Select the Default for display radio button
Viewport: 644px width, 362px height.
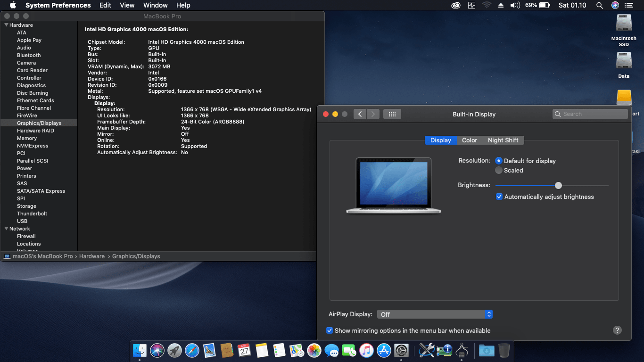click(x=499, y=161)
